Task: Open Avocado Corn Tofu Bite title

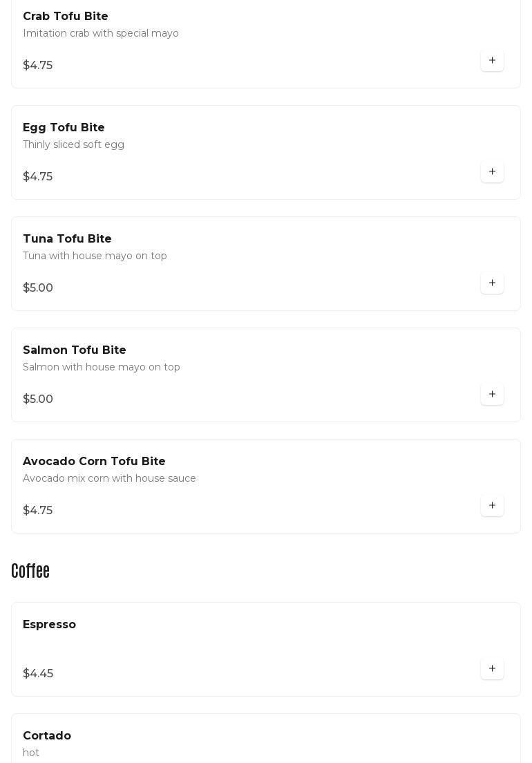Action: coord(94,462)
